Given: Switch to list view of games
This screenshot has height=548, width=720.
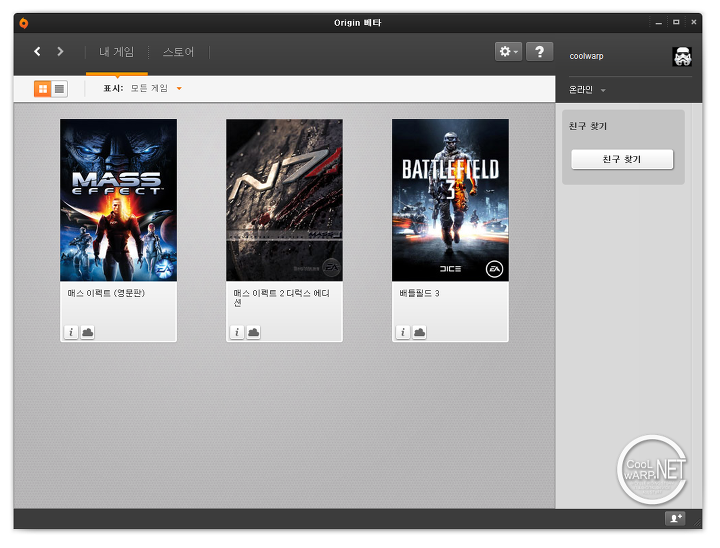Looking at the screenshot, I should point(59,89).
